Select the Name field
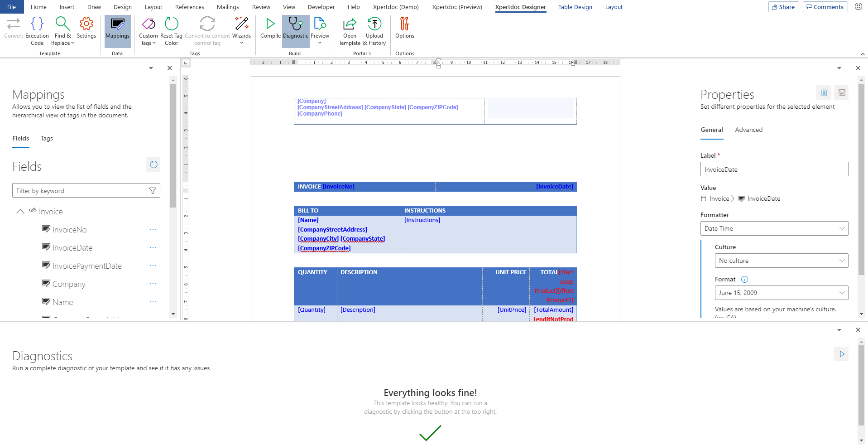Screen dimensions: 868x445 click(62, 302)
